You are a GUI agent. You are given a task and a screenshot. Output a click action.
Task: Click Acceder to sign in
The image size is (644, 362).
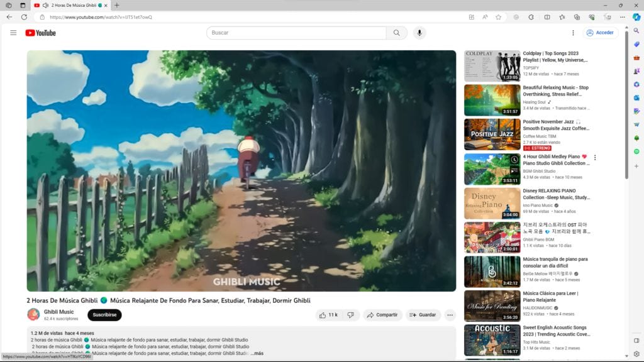point(599,33)
